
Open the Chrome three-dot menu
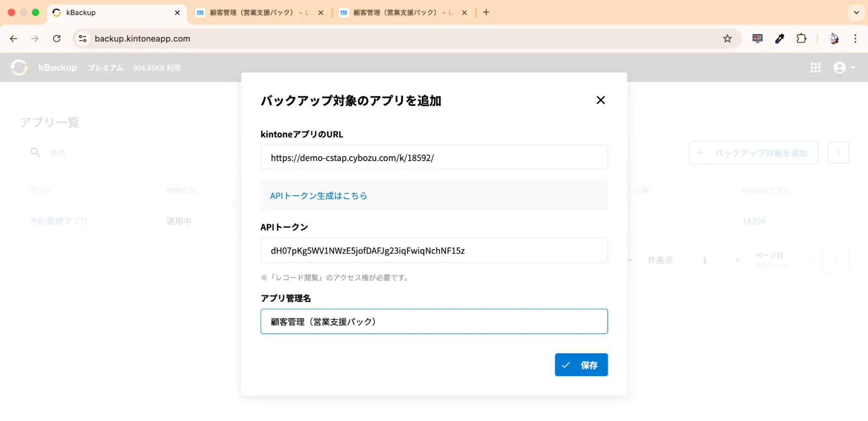pyautogui.click(x=855, y=39)
